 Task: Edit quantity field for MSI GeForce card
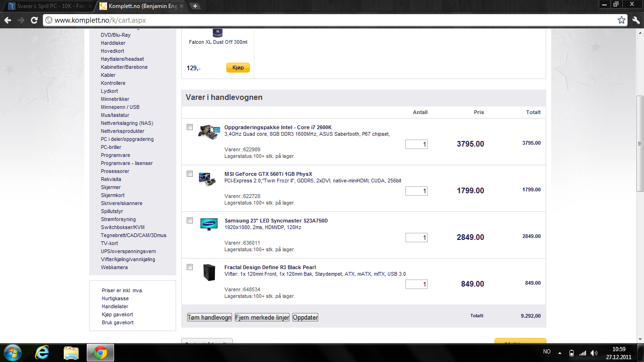416,191
